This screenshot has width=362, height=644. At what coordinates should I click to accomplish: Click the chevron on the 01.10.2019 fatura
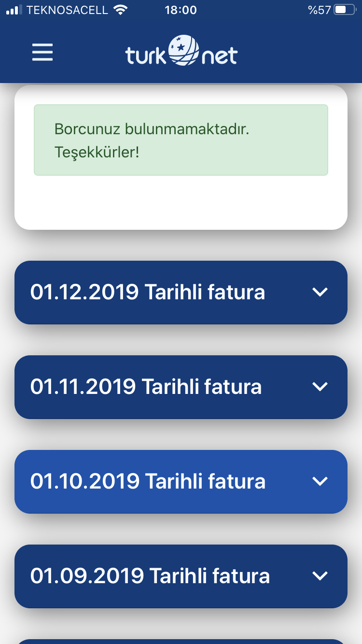(320, 481)
